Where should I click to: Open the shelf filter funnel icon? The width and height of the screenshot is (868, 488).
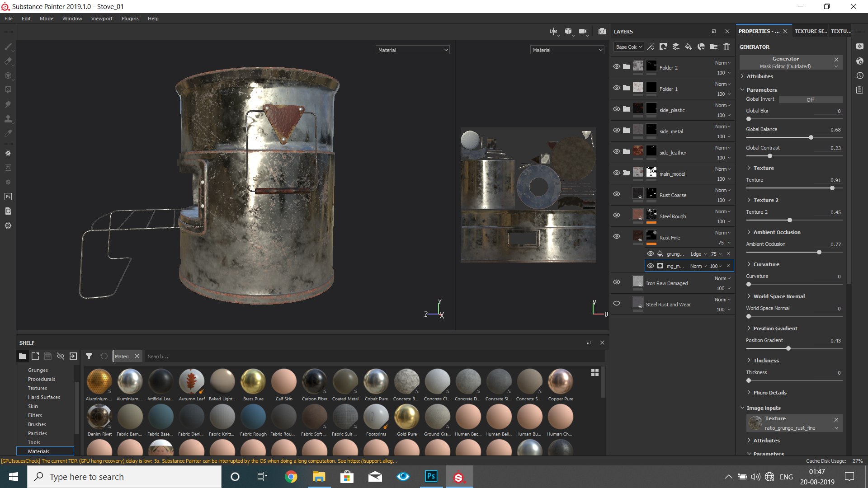[x=89, y=356]
